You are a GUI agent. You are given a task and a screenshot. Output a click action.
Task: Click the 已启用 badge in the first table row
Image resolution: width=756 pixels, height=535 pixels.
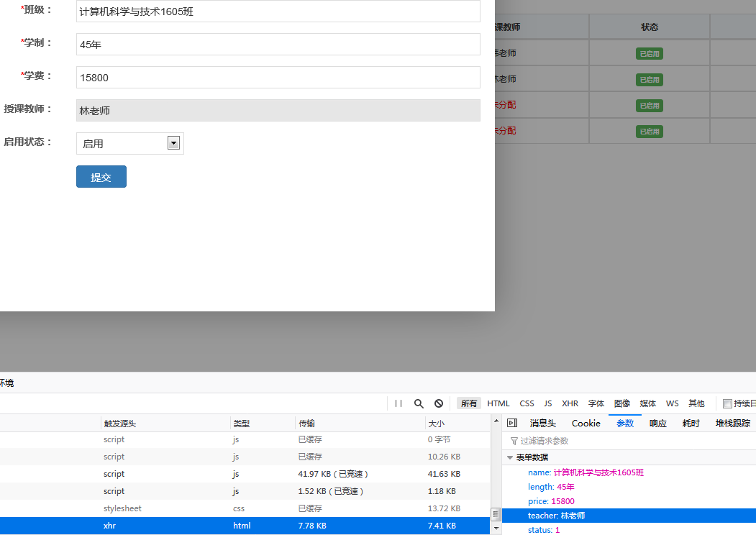point(650,53)
